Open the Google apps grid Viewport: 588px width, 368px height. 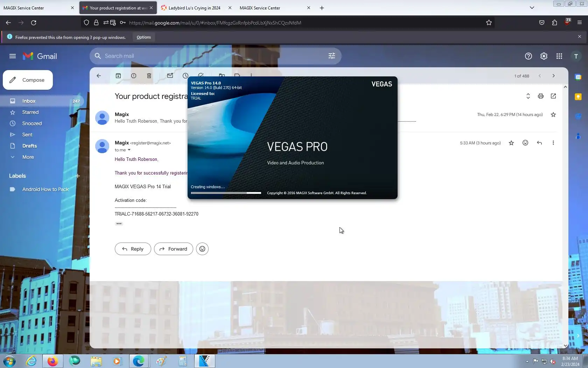click(559, 56)
